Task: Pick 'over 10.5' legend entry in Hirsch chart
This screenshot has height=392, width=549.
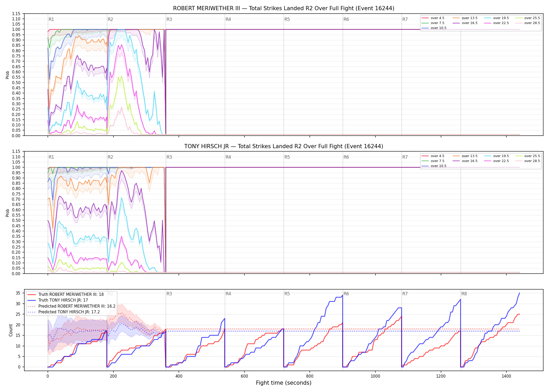Action: click(x=434, y=166)
